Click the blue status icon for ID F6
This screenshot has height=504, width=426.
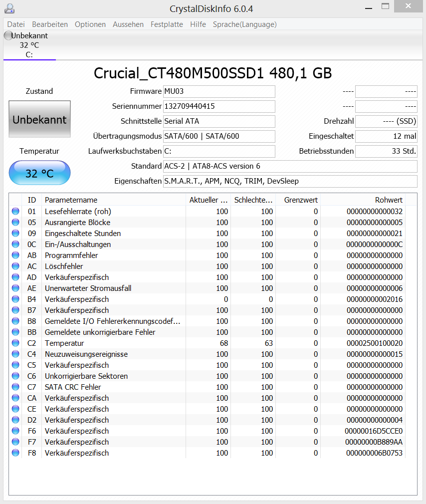[15, 431]
